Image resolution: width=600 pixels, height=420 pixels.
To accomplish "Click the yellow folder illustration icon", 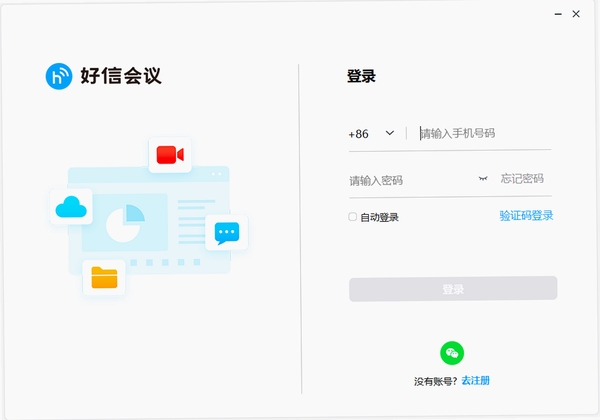I will point(104,277).
